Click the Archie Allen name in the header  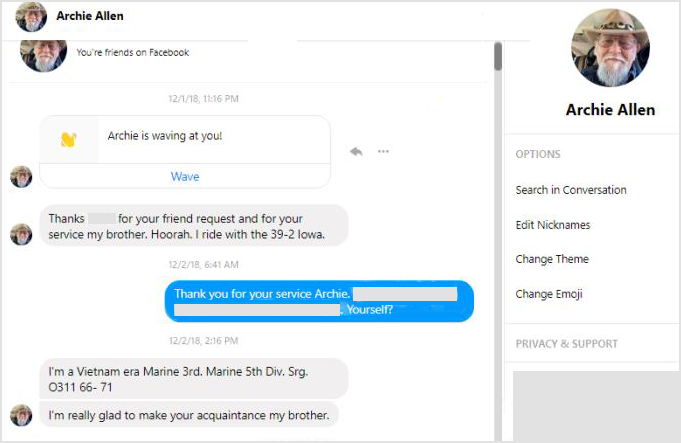(90, 17)
